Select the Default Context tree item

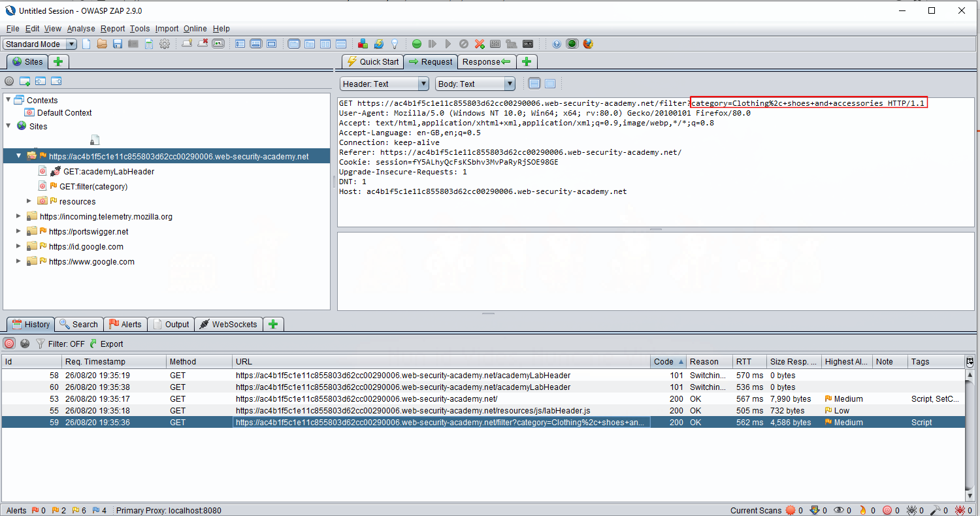(x=64, y=112)
